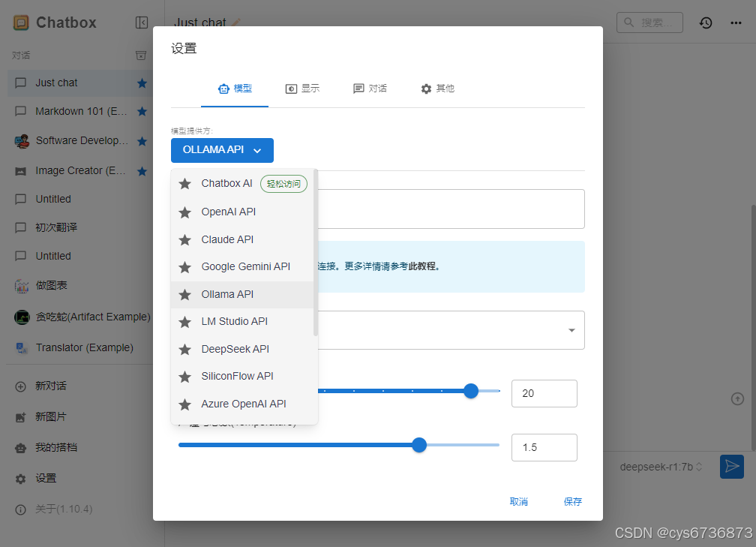Click the 做图表 chart icon
Viewport: 756px width, 547px height.
(x=22, y=286)
